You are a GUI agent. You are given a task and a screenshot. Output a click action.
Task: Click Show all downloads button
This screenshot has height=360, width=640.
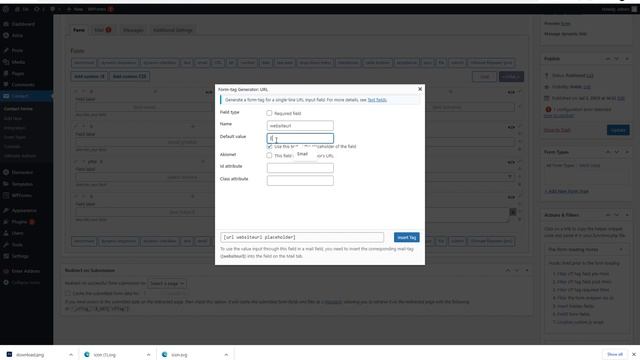[615, 354]
